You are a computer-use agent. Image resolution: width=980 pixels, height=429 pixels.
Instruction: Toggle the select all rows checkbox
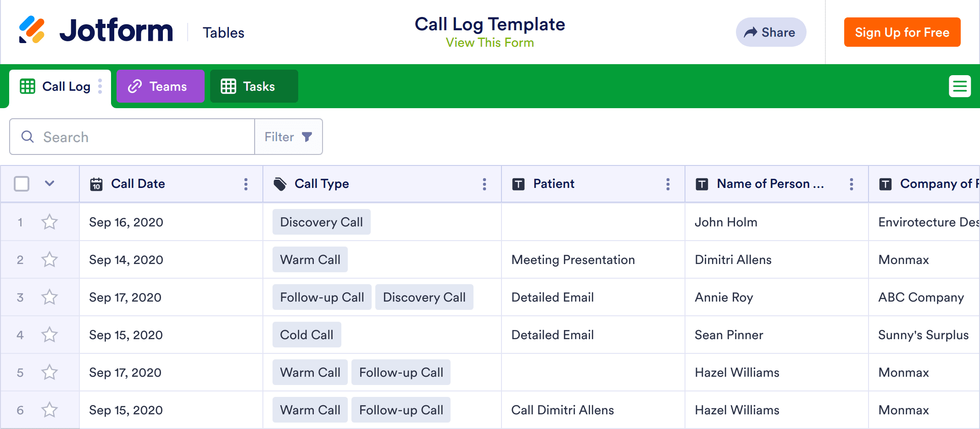point(22,184)
